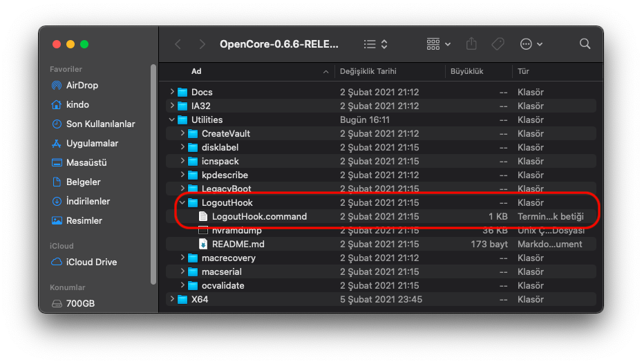Image resolution: width=642 pixels, height=364 pixels.
Task: Click the Edit Tags icon
Action: point(498,44)
